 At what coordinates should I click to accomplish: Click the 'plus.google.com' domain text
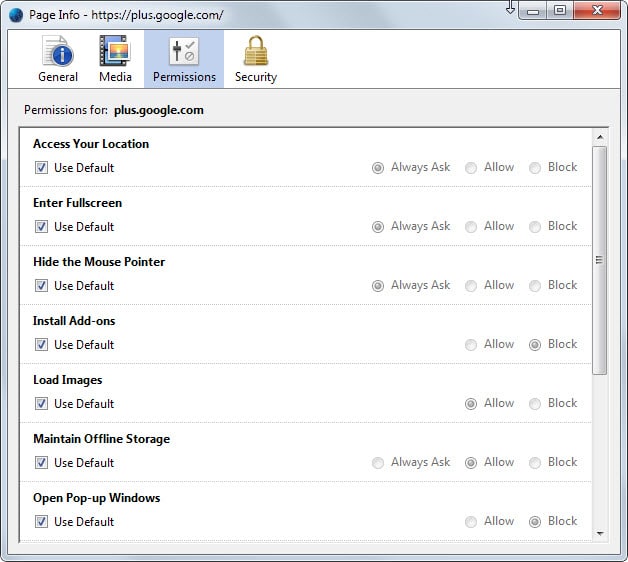point(159,110)
